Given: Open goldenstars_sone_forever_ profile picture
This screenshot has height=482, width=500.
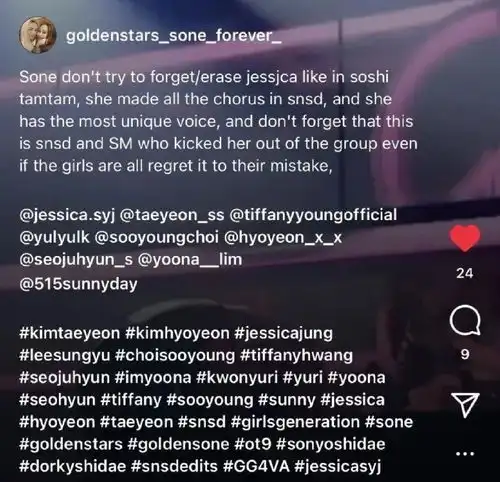Looking at the screenshot, I should 38,35.
